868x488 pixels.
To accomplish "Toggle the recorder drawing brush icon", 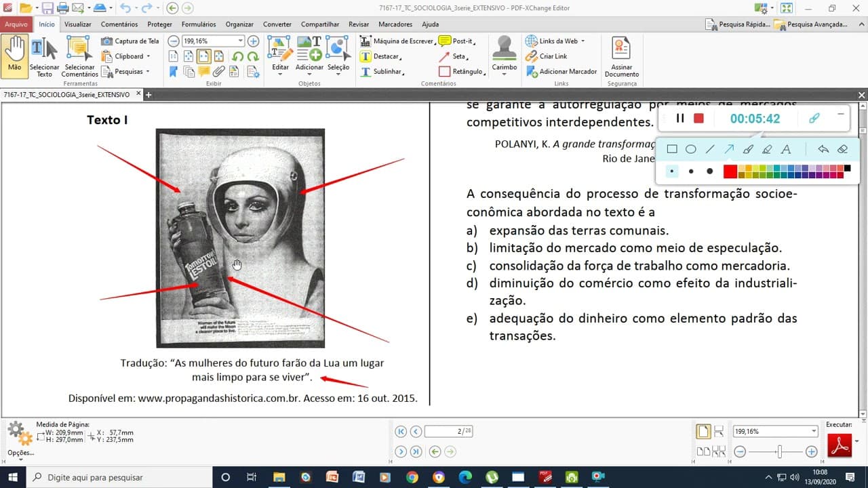I will (x=814, y=118).
